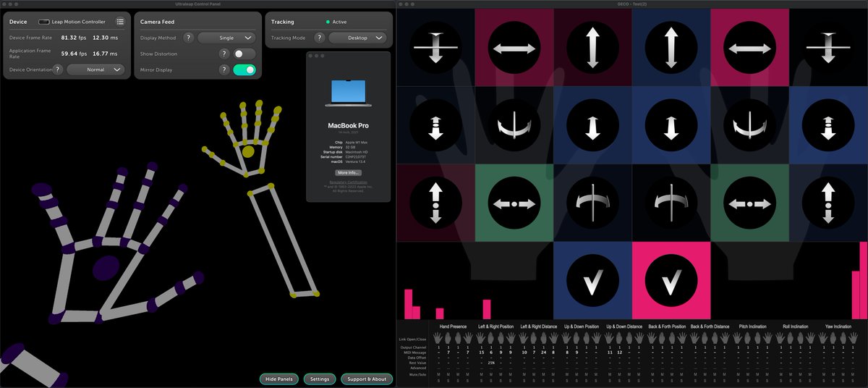Click the Device Frame Rate 81.32 fps value
The width and height of the screenshot is (868, 388).
point(74,38)
